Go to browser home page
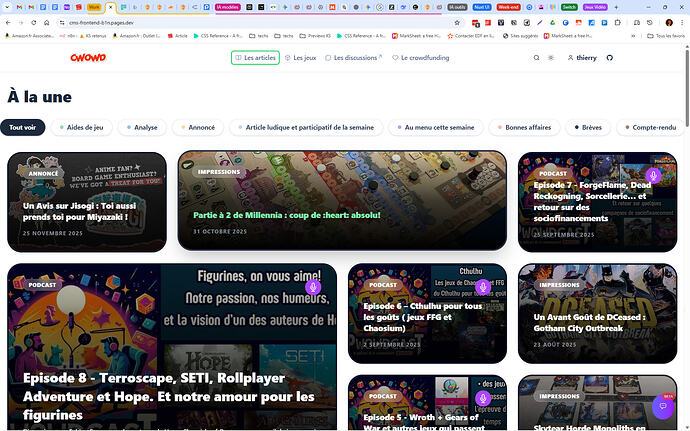The height and width of the screenshot is (431, 690). [x=47, y=22]
